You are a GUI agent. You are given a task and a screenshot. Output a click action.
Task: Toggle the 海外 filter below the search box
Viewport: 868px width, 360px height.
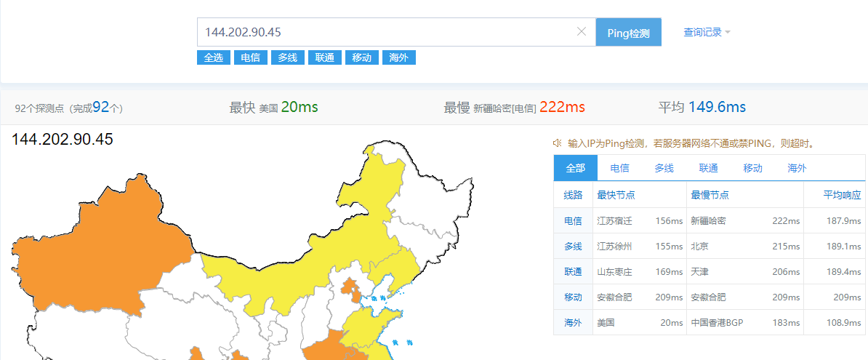(x=399, y=57)
